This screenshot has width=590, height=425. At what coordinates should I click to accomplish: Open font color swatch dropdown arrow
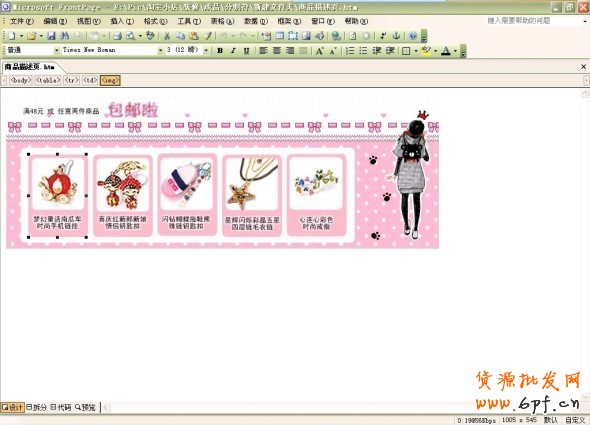[455, 50]
